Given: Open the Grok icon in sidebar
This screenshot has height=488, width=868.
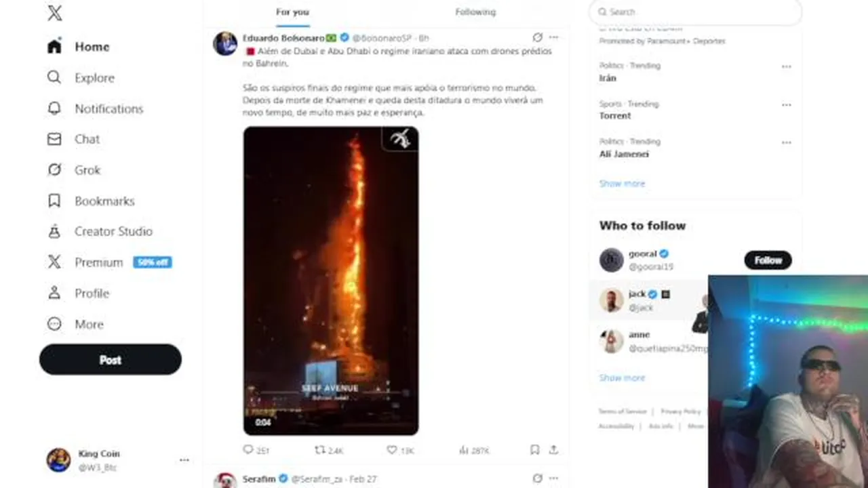Looking at the screenshot, I should (x=54, y=169).
